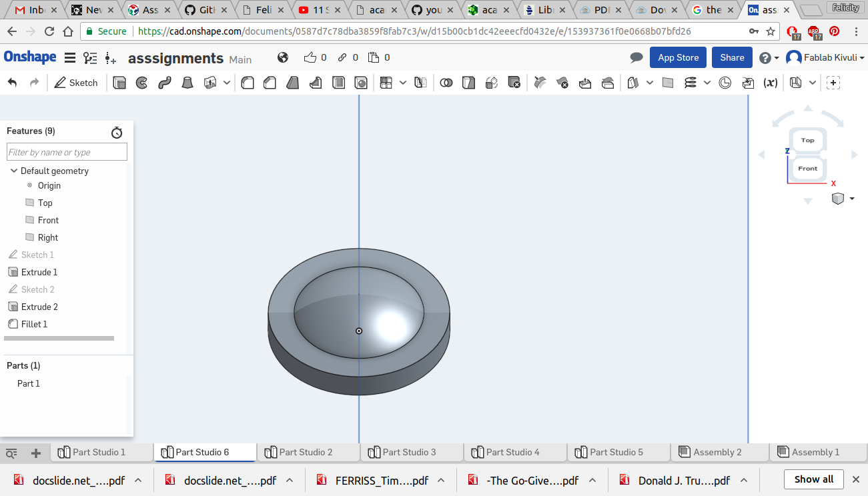Select the Sweep tool icon
Image resolution: width=868 pixels, height=496 pixels.
pos(165,83)
